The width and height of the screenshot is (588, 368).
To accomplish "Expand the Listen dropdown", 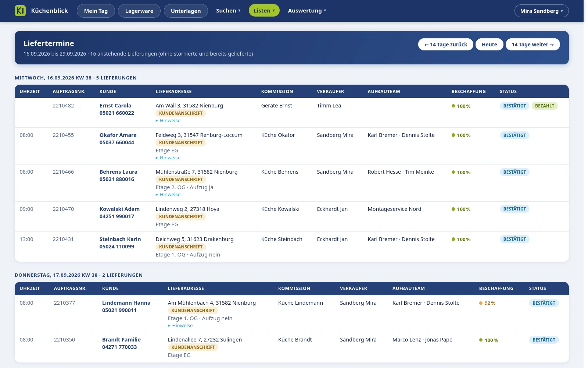I will 264,11.
